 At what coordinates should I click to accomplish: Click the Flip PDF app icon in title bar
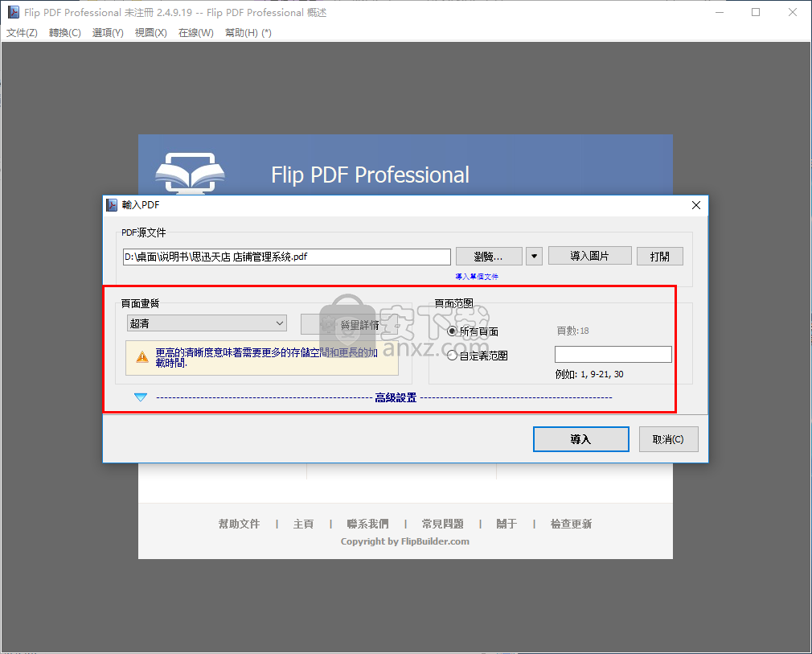(x=14, y=12)
